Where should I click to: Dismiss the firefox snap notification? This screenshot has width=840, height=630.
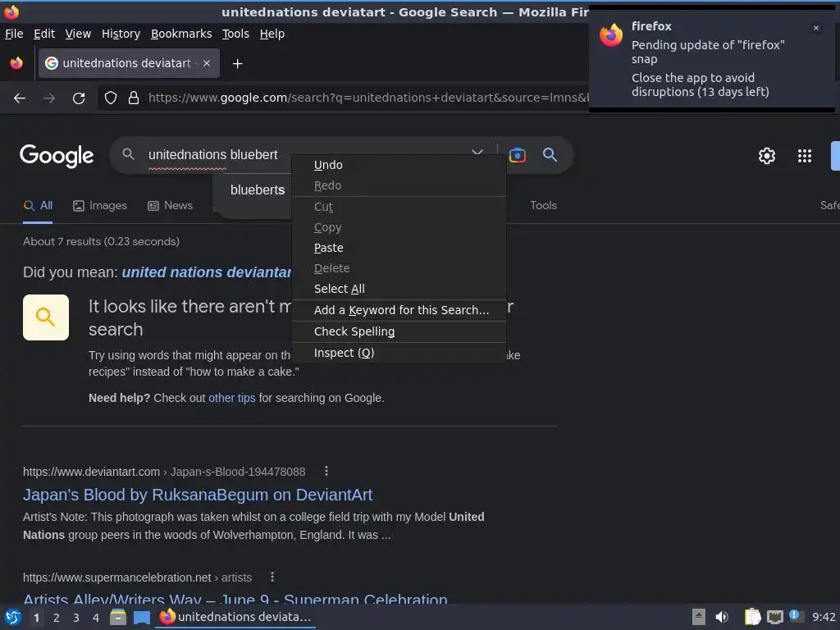tap(816, 28)
